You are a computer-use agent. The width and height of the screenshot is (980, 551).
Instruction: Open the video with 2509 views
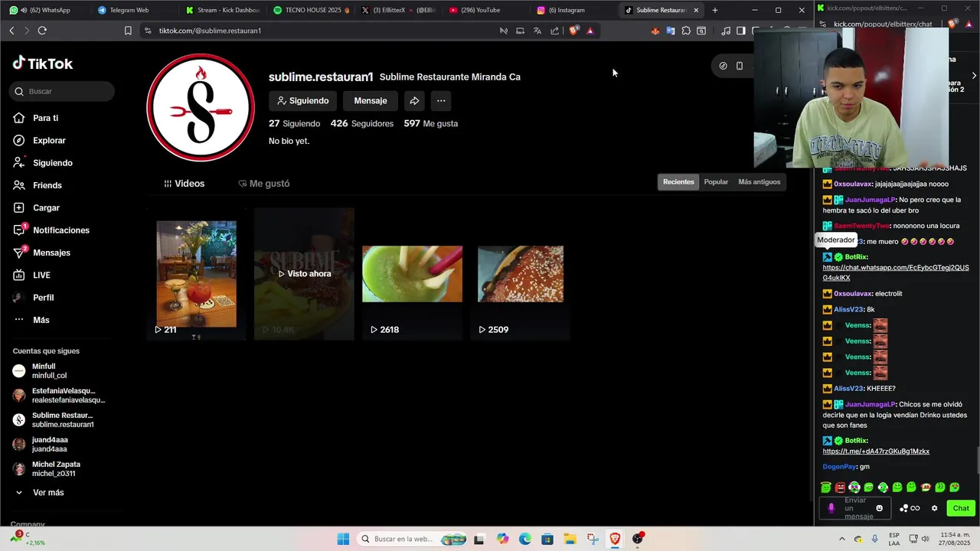[521, 274]
